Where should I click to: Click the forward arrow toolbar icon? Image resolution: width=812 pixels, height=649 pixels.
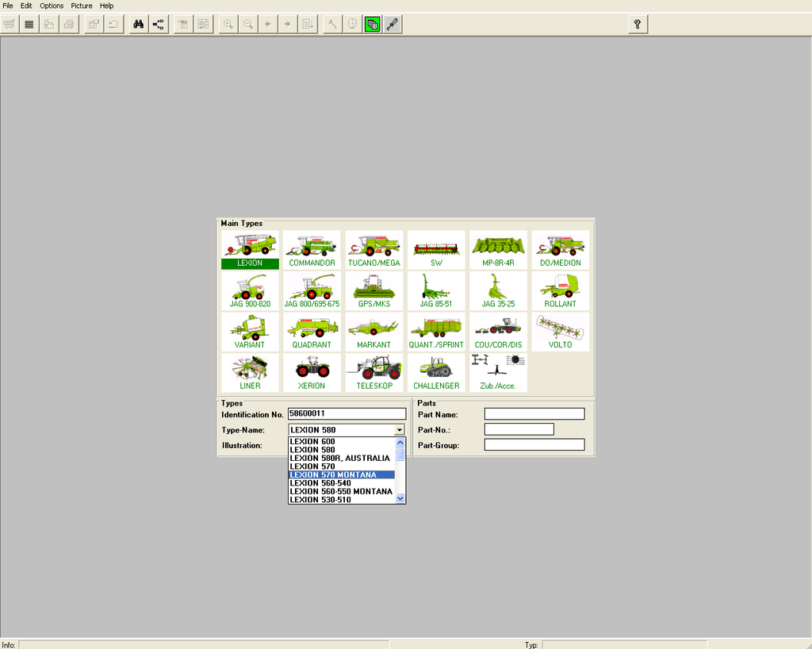pyautogui.click(x=288, y=25)
